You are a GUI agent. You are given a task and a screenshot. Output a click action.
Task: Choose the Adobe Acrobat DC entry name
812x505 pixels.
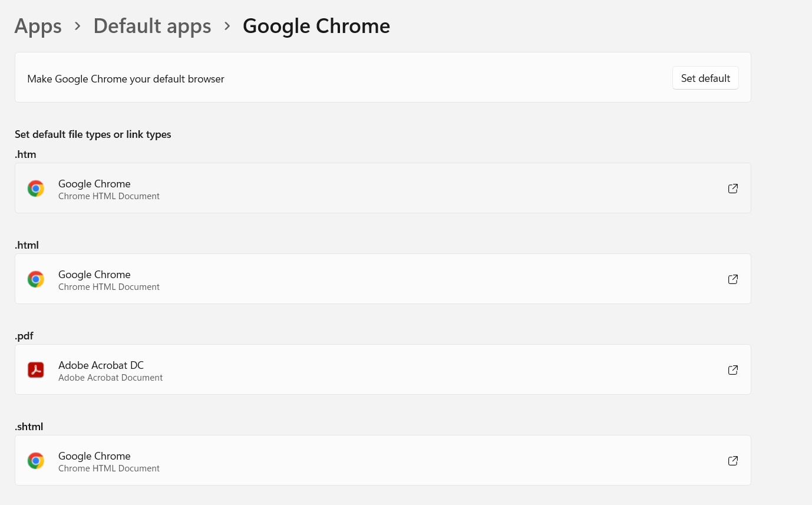(x=101, y=365)
